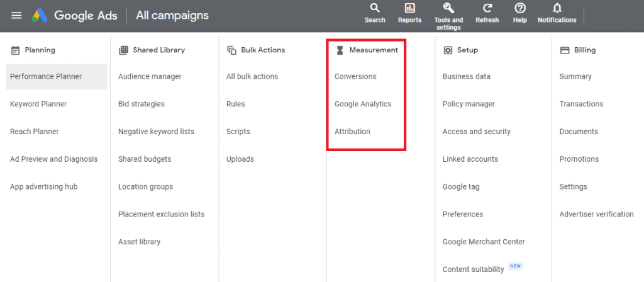Click the NEW badge beside Content suitability
644x282 pixels.
point(516,266)
